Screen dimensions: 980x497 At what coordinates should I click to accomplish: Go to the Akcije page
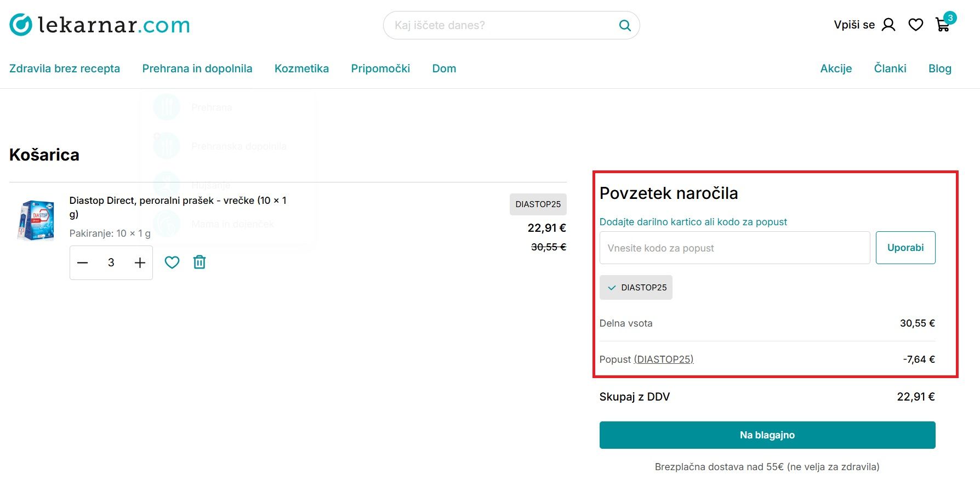pos(836,68)
